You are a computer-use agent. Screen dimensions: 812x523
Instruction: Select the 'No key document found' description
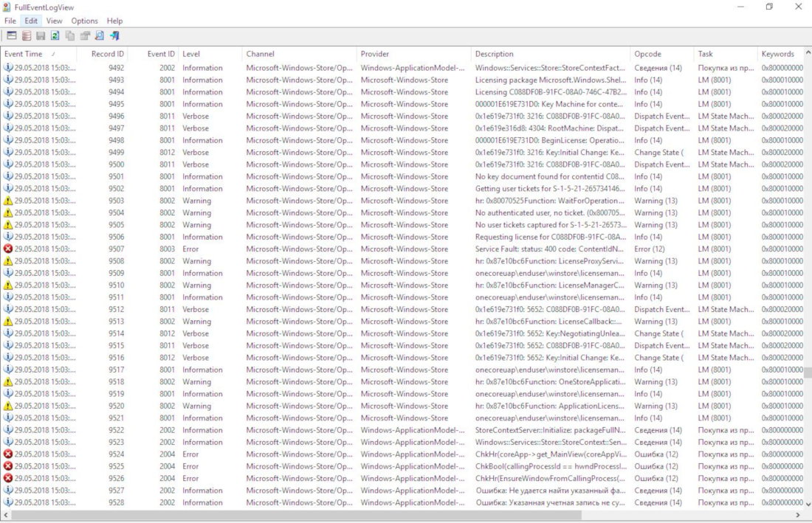[549, 176]
